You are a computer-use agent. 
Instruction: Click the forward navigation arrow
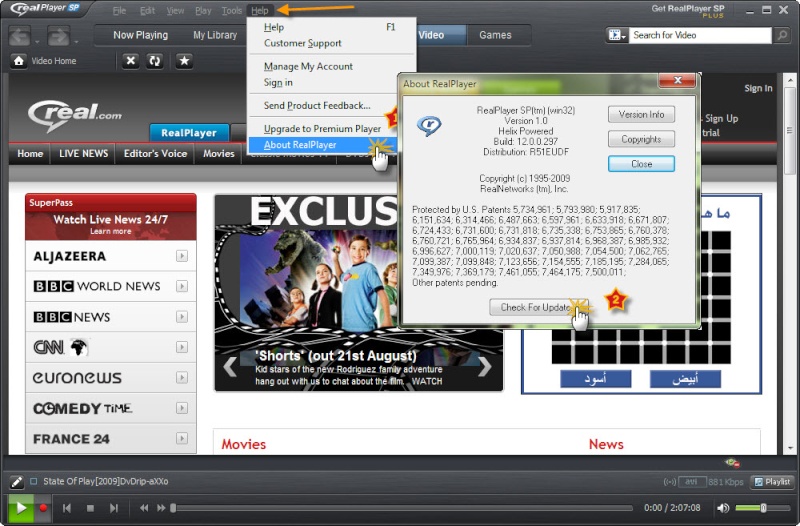(x=59, y=36)
